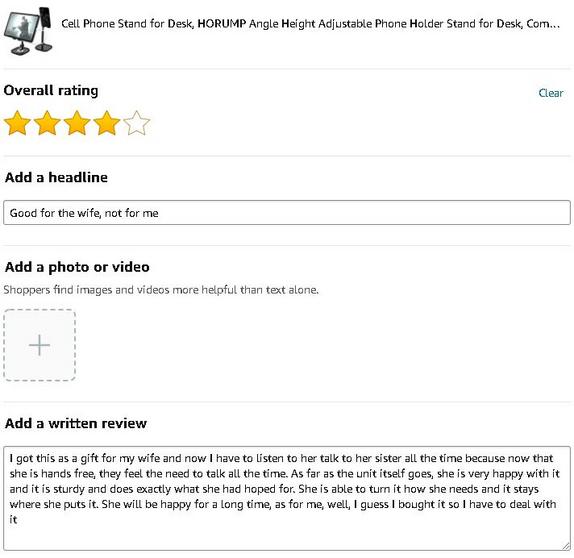Image resolution: width=574 pixels, height=558 pixels.
Task: Click the Add a headline label
Action: [56, 178]
